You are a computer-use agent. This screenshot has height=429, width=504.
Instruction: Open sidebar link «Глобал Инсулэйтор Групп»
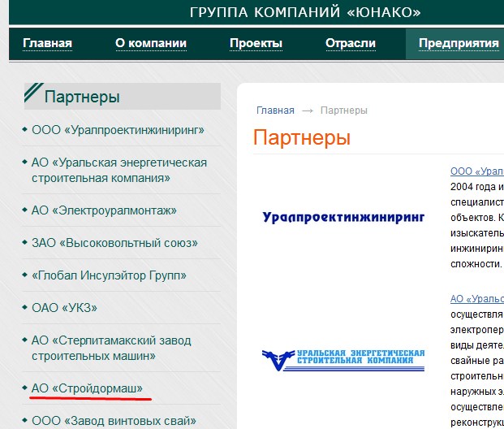tap(109, 275)
